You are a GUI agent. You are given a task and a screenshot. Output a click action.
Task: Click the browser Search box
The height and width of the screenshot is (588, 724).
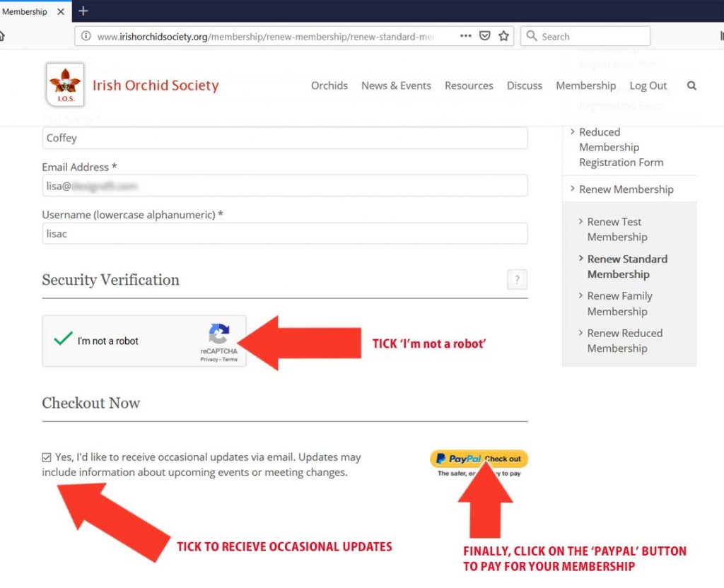(585, 36)
